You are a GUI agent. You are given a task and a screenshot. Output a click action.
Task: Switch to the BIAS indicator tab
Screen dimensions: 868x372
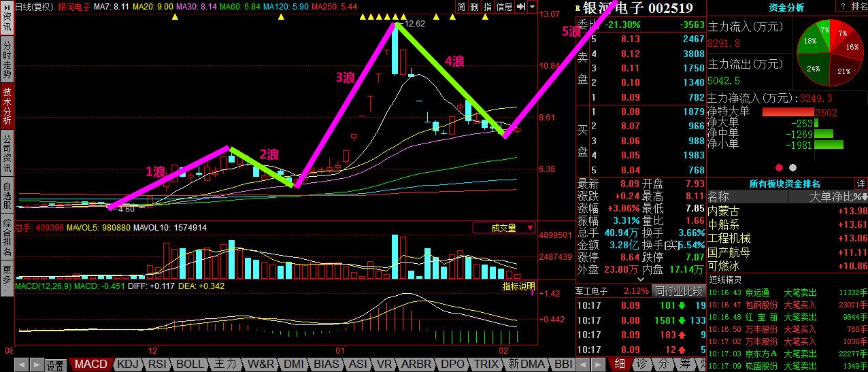[x=327, y=365]
